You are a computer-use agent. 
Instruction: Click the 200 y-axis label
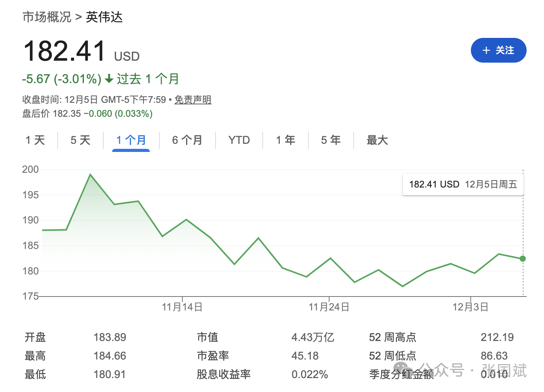click(x=31, y=169)
